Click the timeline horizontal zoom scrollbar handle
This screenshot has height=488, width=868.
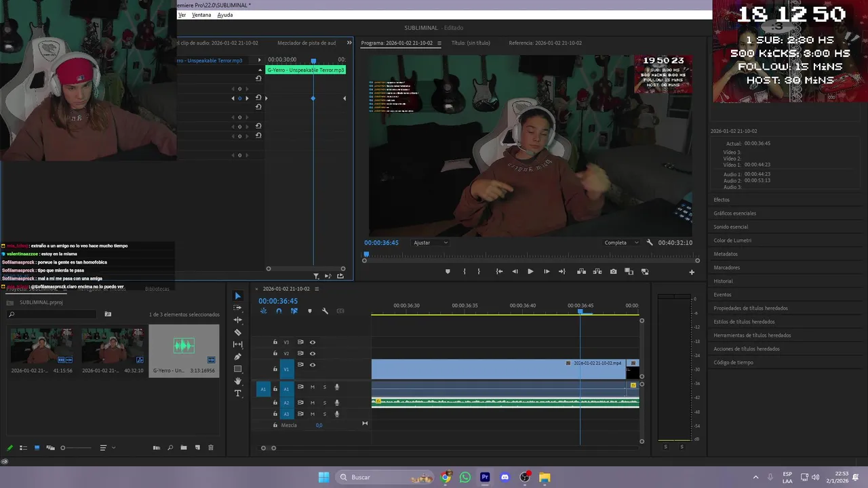269,447
